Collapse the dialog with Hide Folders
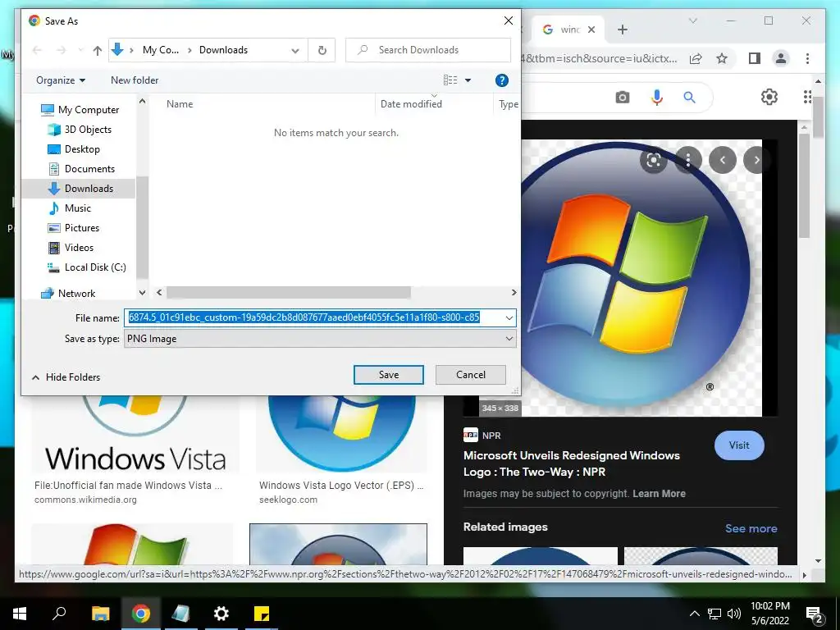Screen dimensions: 840x630 (66, 377)
